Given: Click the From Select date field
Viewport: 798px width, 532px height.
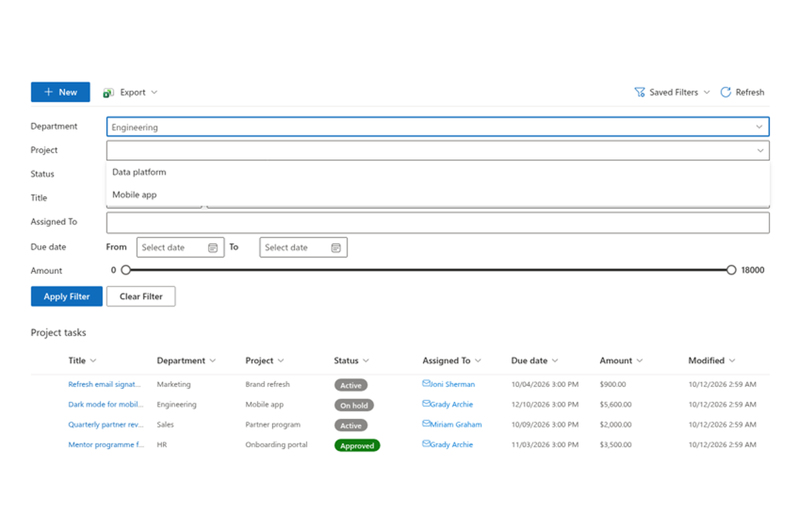Looking at the screenshot, I should (180, 247).
